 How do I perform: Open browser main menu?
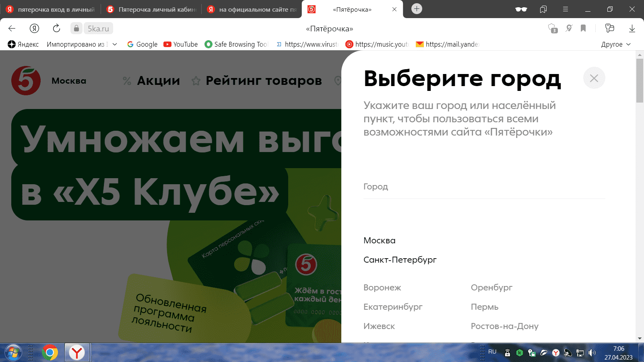tap(566, 9)
